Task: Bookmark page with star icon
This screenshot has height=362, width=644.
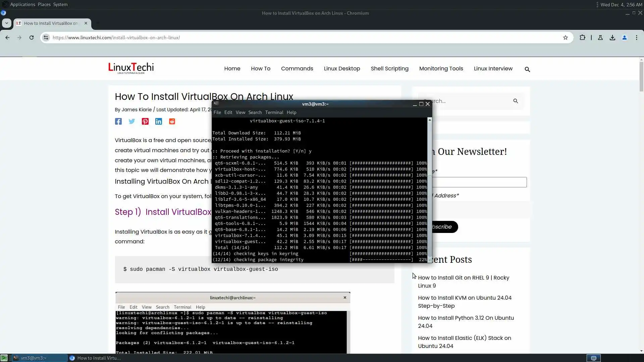Action: pos(566,38)
